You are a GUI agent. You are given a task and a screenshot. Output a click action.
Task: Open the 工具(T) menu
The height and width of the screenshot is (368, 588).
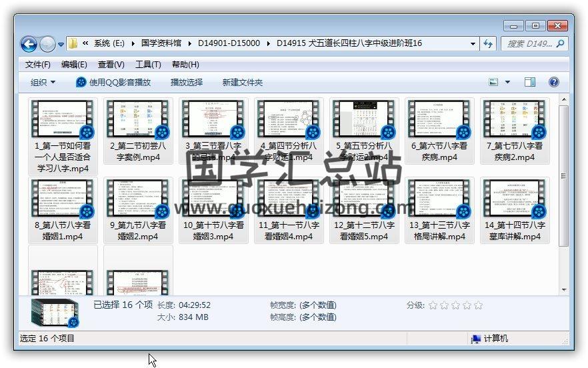148,65
